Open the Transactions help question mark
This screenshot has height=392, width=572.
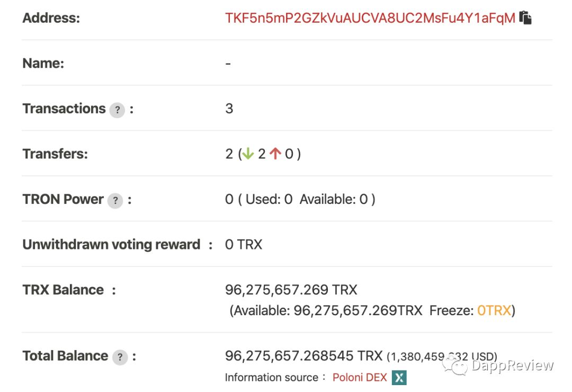tap(117, 110)
